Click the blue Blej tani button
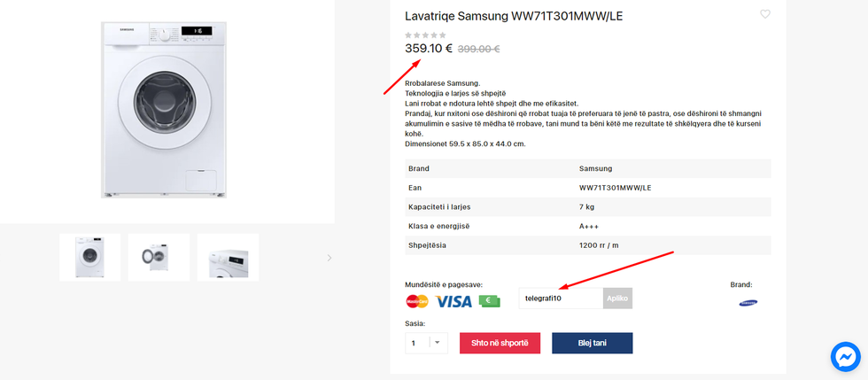868x380 pixels. coord(592,343)
